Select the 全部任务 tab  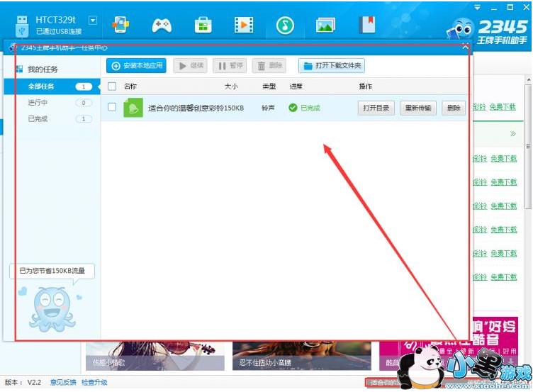(52, 86)
